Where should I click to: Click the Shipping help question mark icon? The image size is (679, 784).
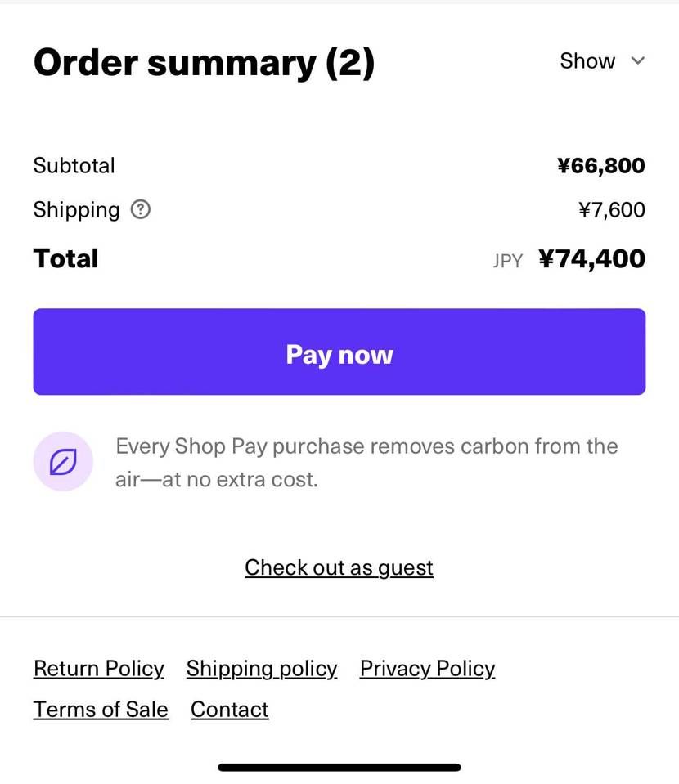click(141, 210)
